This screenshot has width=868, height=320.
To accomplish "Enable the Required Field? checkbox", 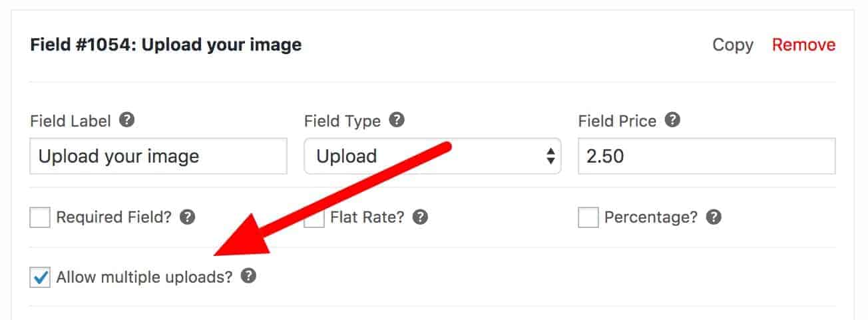I will point(40,217).
